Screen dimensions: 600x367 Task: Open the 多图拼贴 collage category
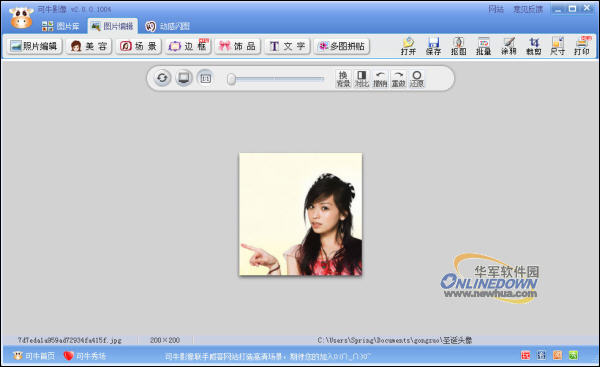pyautogui.click(x=342, y=46)
